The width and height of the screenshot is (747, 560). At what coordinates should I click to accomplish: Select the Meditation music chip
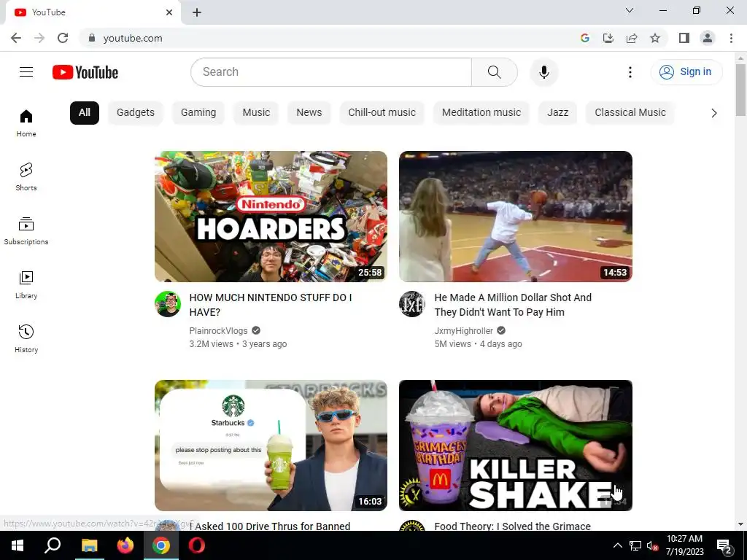coord(481,113)
